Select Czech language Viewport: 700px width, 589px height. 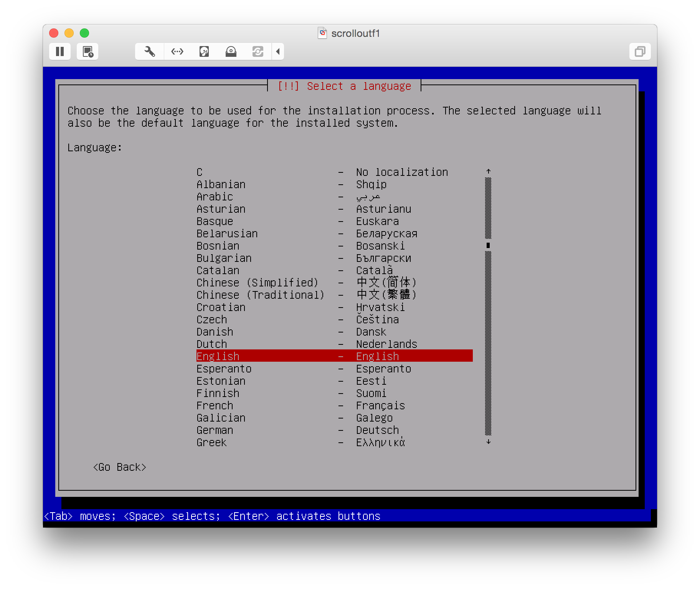click(x=334, y=319)
